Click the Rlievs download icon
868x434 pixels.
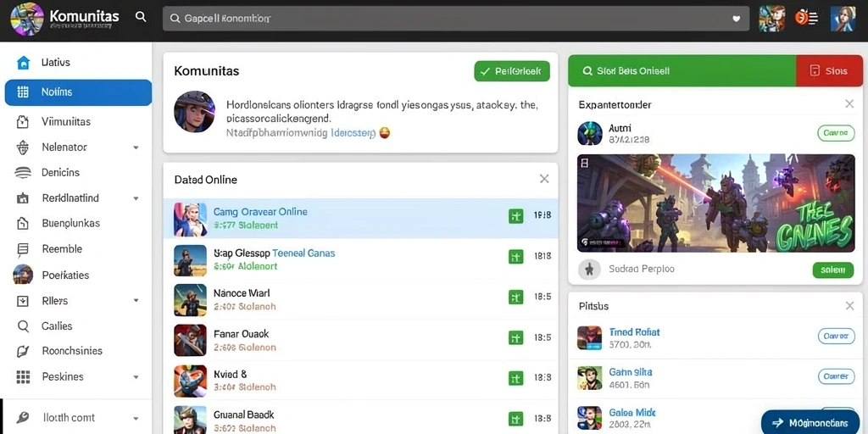point(23,301)
